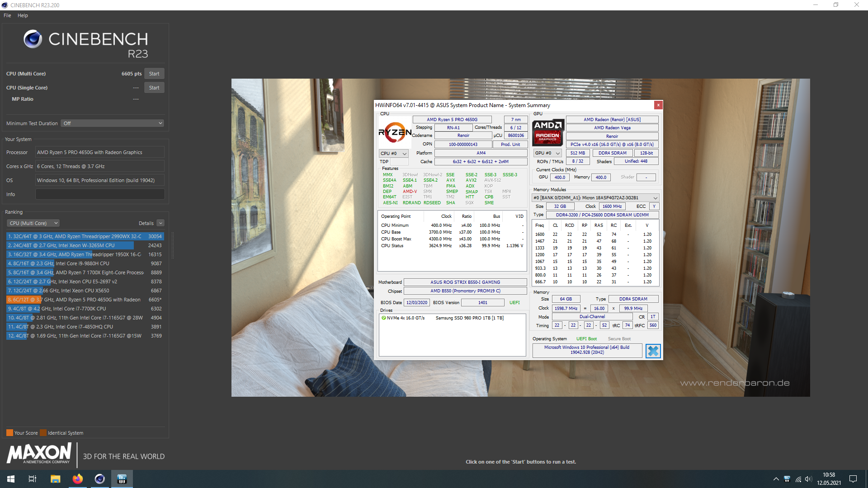This screenshot has width=868, height=488.
Task: Open the Task View icon
Action: coord(33,479)
